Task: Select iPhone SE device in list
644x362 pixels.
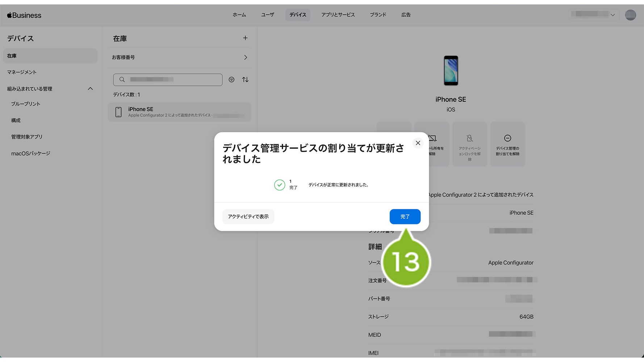Action: (x=179, y=112)
